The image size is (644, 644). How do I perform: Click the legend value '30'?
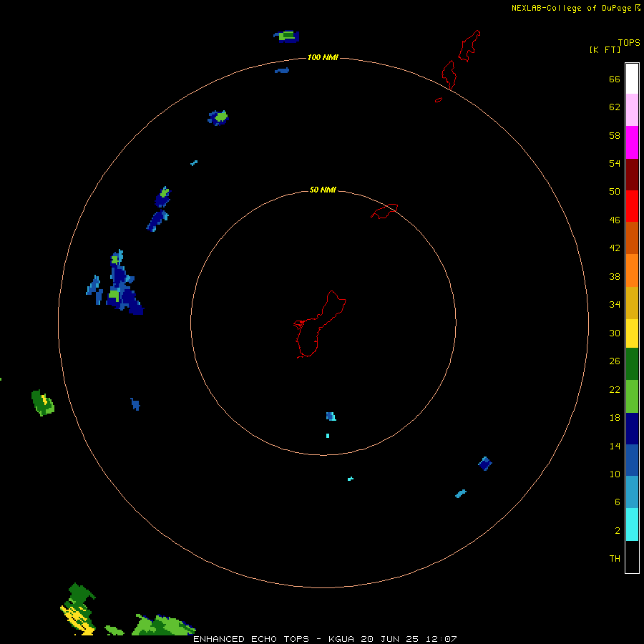(615, 333)
